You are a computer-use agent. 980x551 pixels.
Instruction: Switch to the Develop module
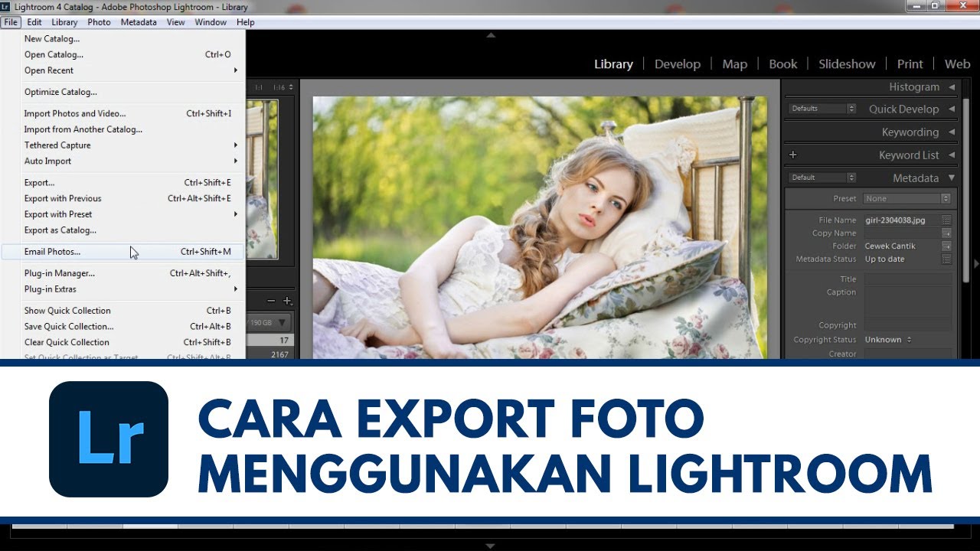[x=678, y=64]
